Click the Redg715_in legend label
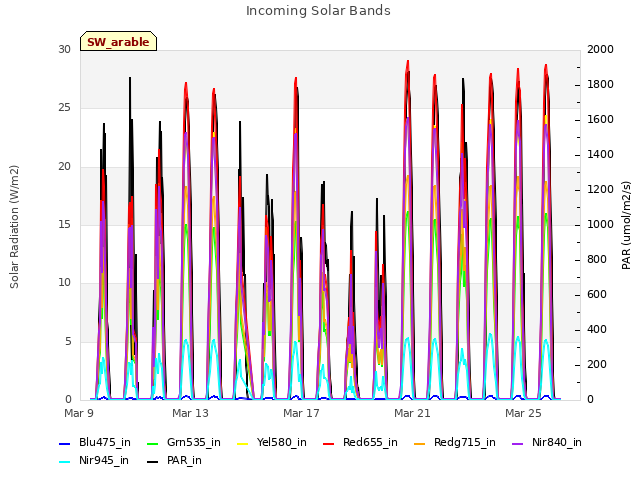This screenshot has width=640, height=480. coord(465,442)
